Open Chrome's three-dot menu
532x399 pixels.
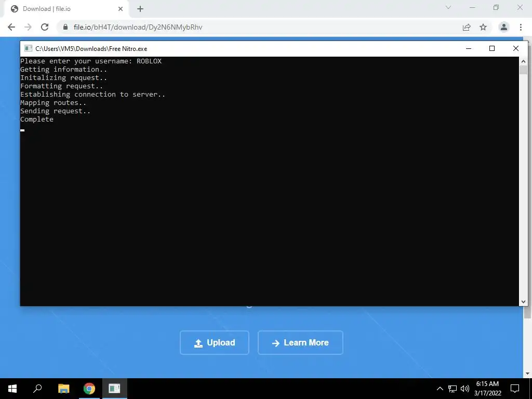pos(521,27)
